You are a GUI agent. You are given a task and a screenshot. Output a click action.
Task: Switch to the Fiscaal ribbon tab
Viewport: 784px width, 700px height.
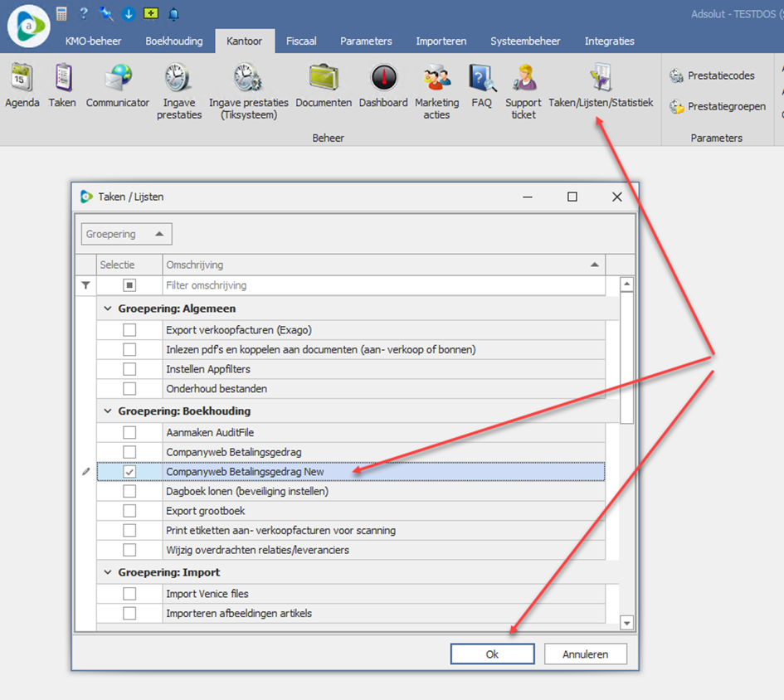(x=301, y=41)
